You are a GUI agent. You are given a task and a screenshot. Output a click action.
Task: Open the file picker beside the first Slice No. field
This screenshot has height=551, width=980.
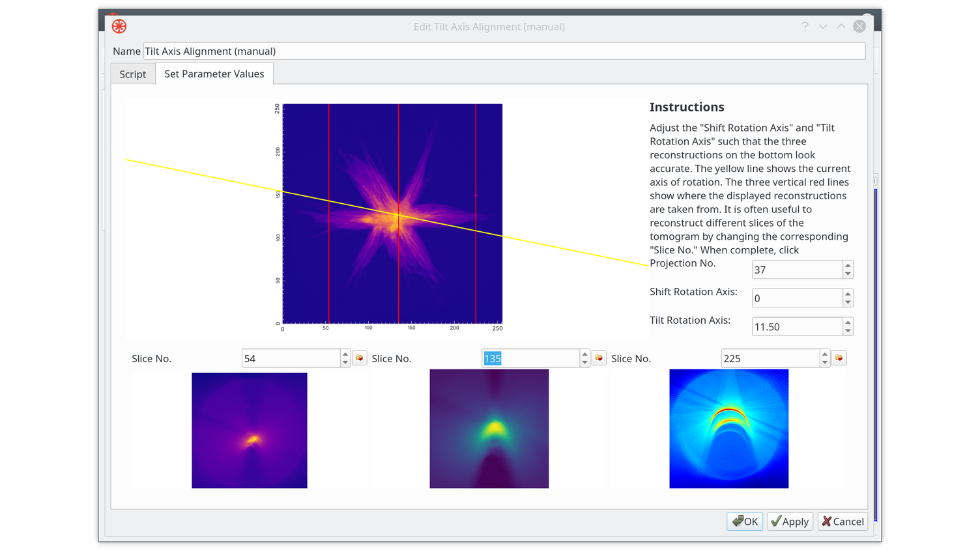click(x=360, y=358)
